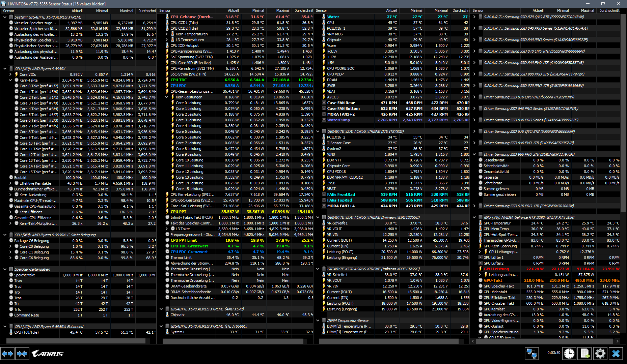Expand the L3-Temperaturen row
The width and height of the screenshot is (627, 364).
[x=166, y=40]
